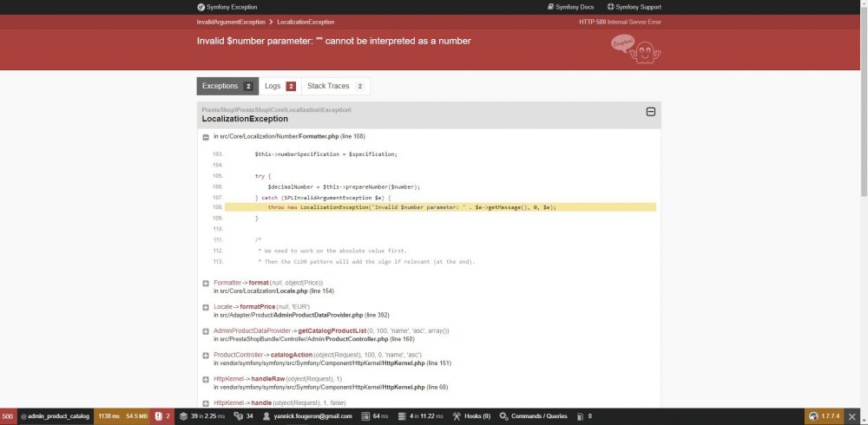The image size is (868, 425).
Task: Click the Symfony Docs book icon
Action: [x=550, y=7]
